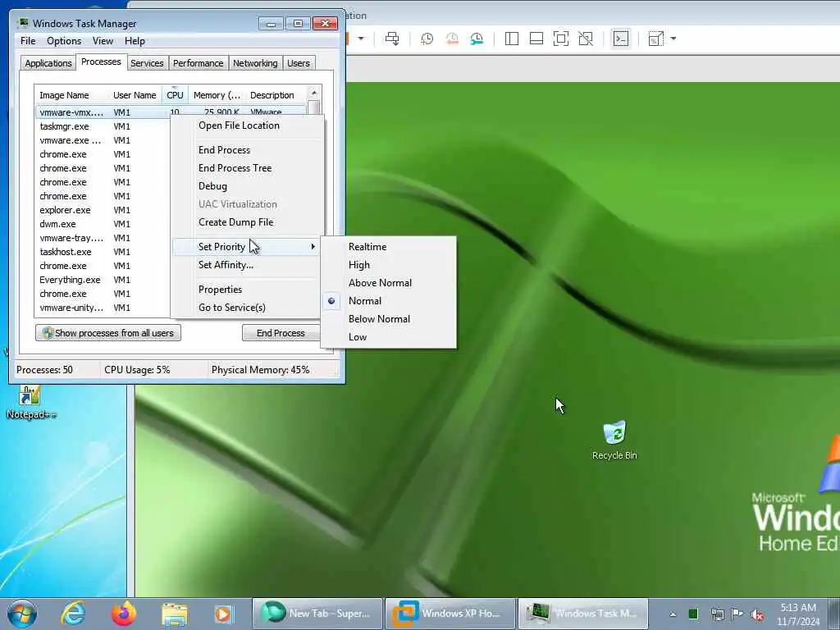Open VMware console view icon
This screenshot has height=630, width=840.
coord(621,39)
